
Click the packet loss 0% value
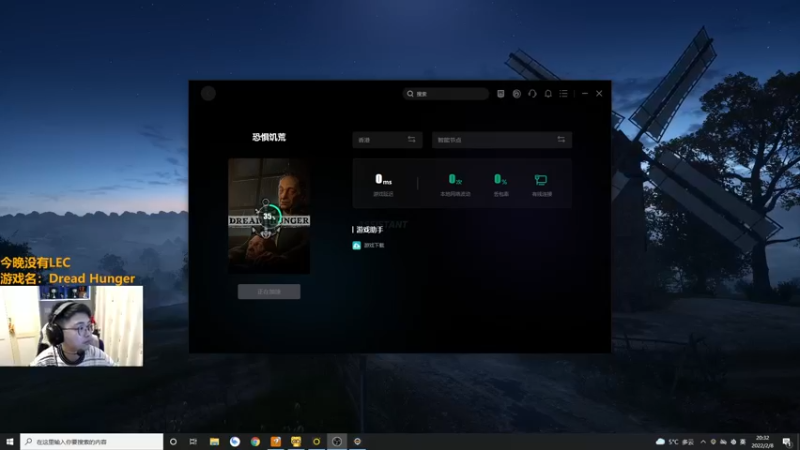coord(501,179)
